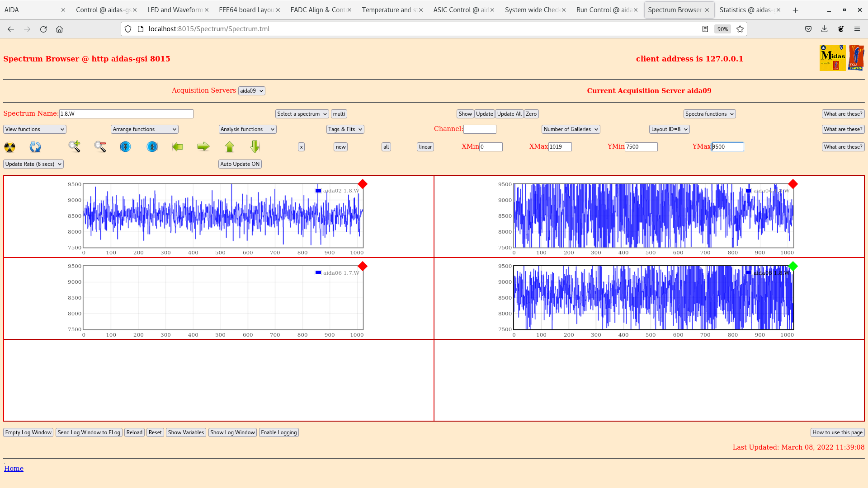Screen dimensions: 868x488
Task: Follow the Home link
Action: (14, 469)
